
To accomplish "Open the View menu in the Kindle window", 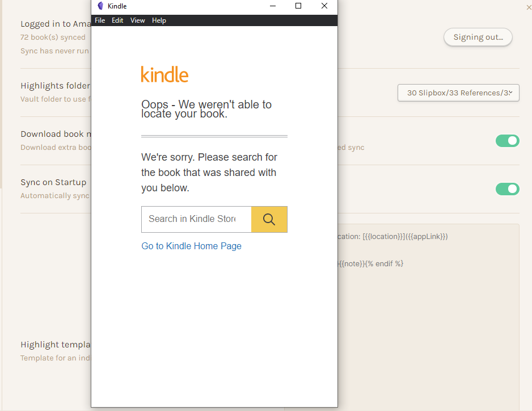I will 137,20.
